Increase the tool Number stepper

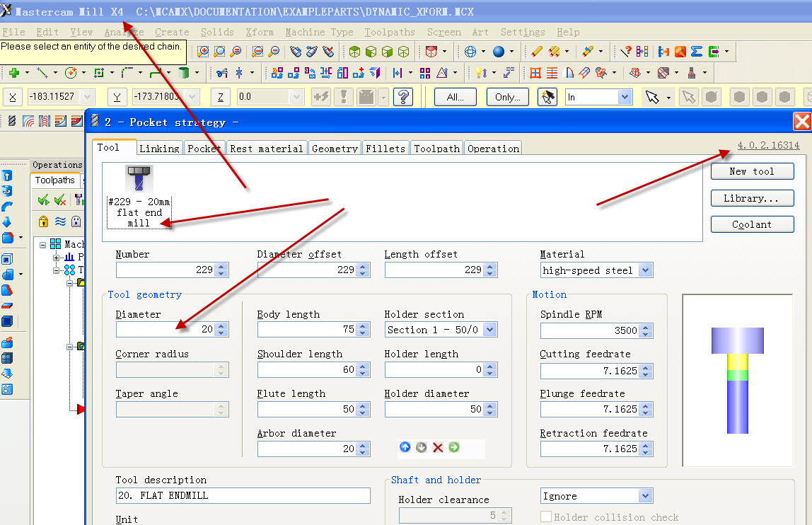(x=221, y=267)
